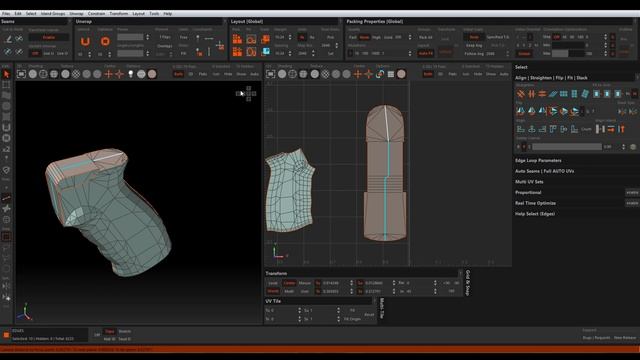The image size is (640, 360).
Task: Click the Enable button in Seams panel
Action: (49, 37)
